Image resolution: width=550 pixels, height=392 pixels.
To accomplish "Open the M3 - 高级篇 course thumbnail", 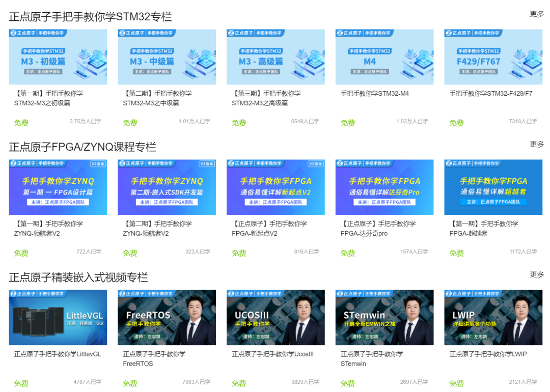I will pos(276,57).
